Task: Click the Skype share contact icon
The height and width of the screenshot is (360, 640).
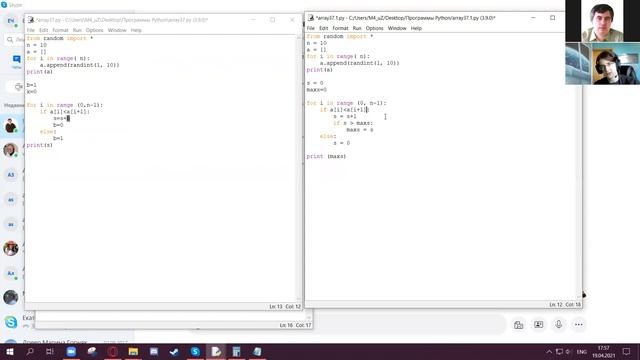Action: click(538, 324)
